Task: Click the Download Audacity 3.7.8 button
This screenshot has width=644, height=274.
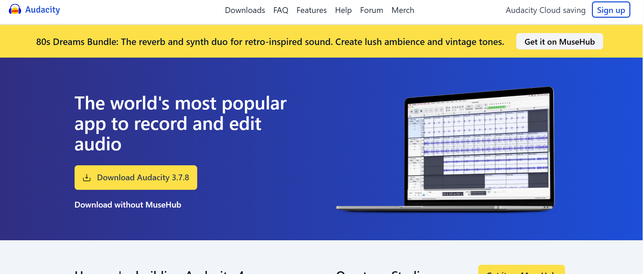Action: (136, 178)
